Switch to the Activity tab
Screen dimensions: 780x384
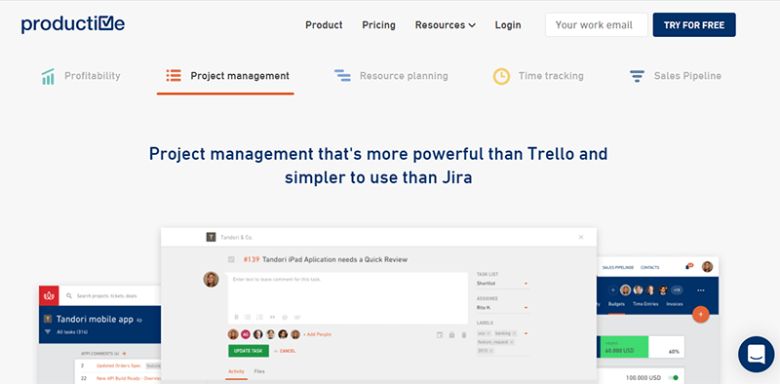(236, 372)
